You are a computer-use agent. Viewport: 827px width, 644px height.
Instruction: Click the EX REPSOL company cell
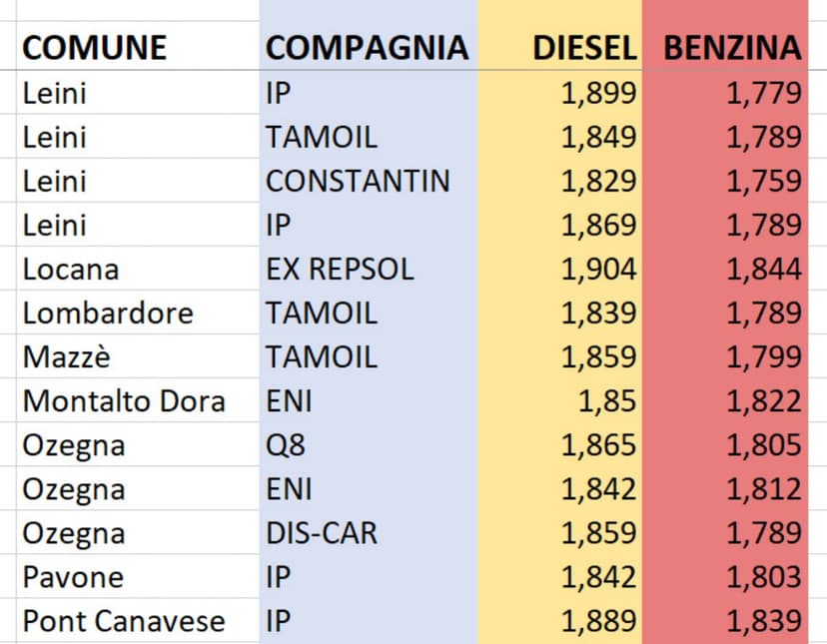[340, 269]
